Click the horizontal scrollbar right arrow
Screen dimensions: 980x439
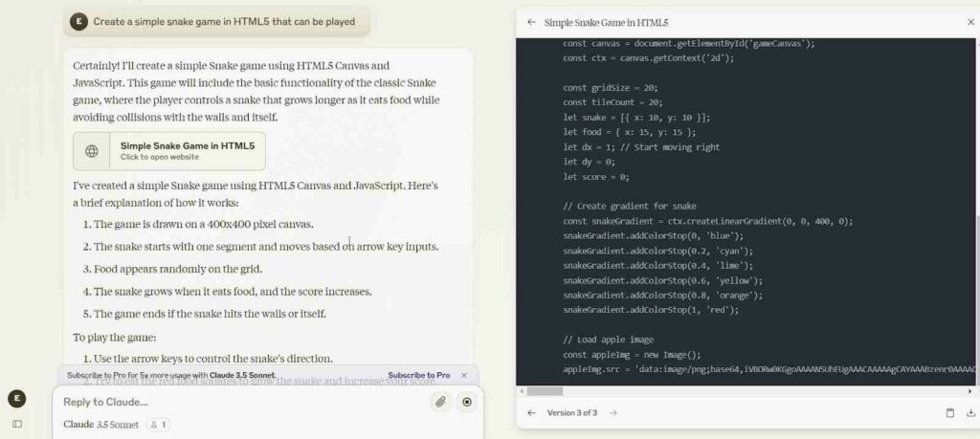[970, 391]
